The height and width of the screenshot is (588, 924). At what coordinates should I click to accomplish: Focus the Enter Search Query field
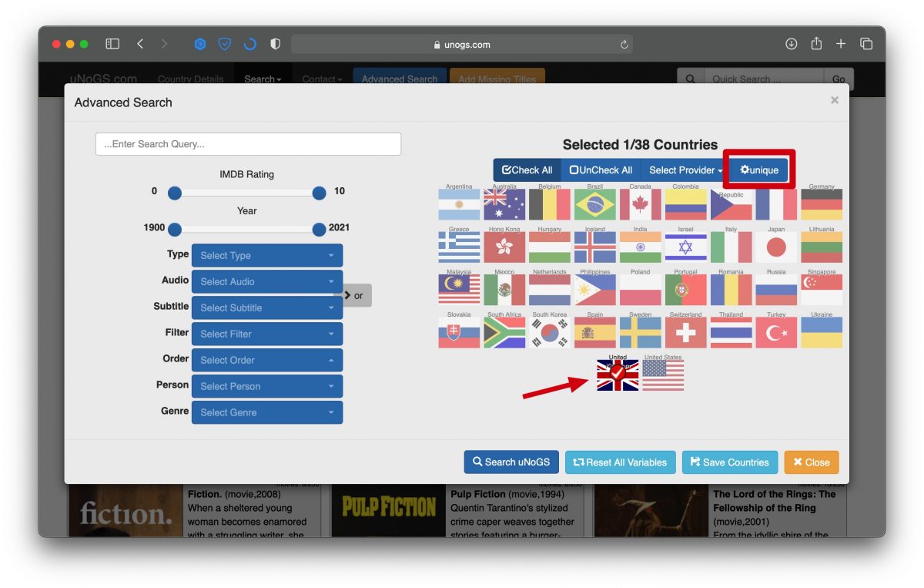tap(248, 144)
